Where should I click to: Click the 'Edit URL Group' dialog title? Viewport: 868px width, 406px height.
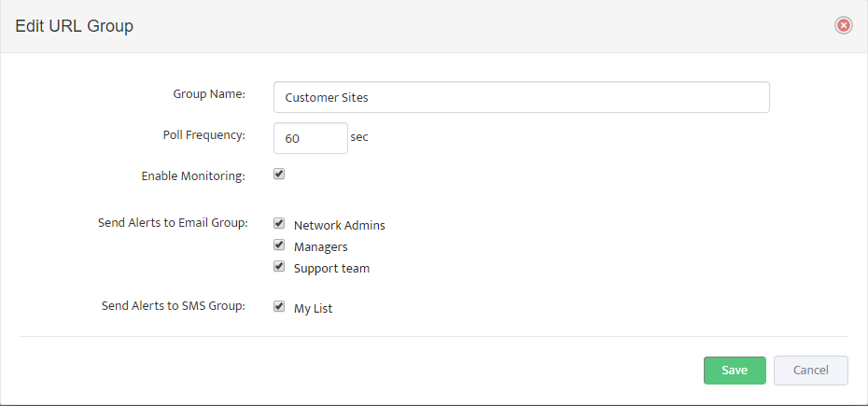(74, 26)
